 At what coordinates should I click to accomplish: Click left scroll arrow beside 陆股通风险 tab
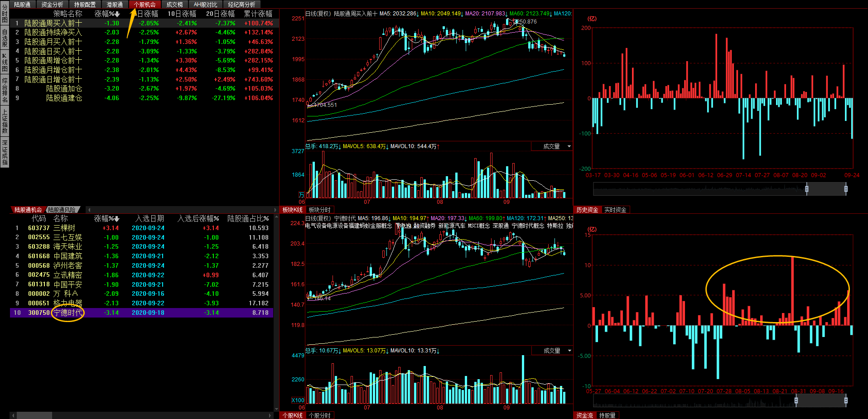coord(89,210)
